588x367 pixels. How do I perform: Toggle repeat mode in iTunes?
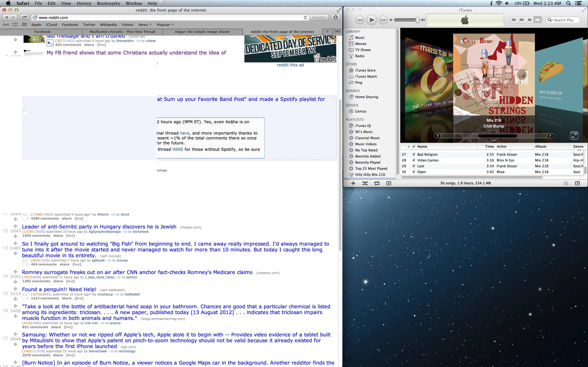tap(377, 183)
